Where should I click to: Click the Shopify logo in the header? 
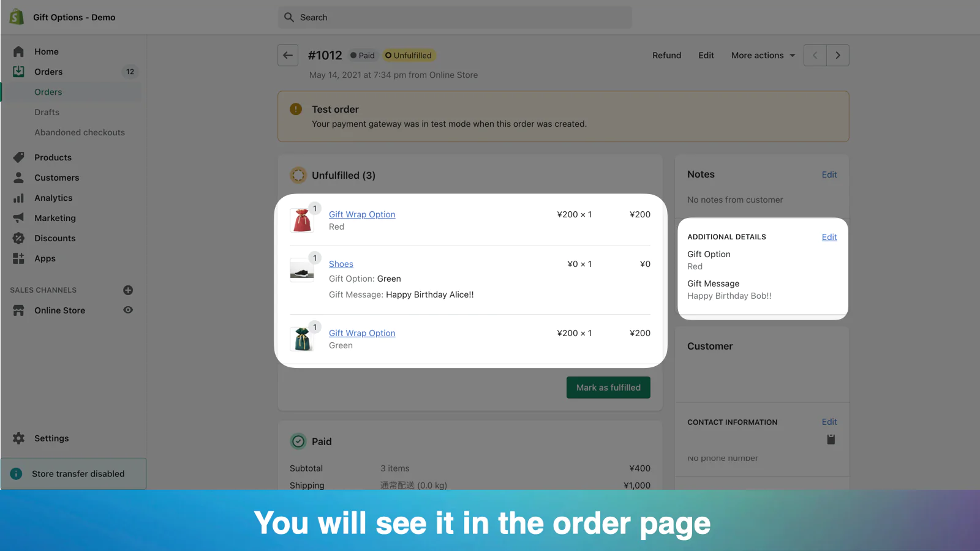(17, 17)
